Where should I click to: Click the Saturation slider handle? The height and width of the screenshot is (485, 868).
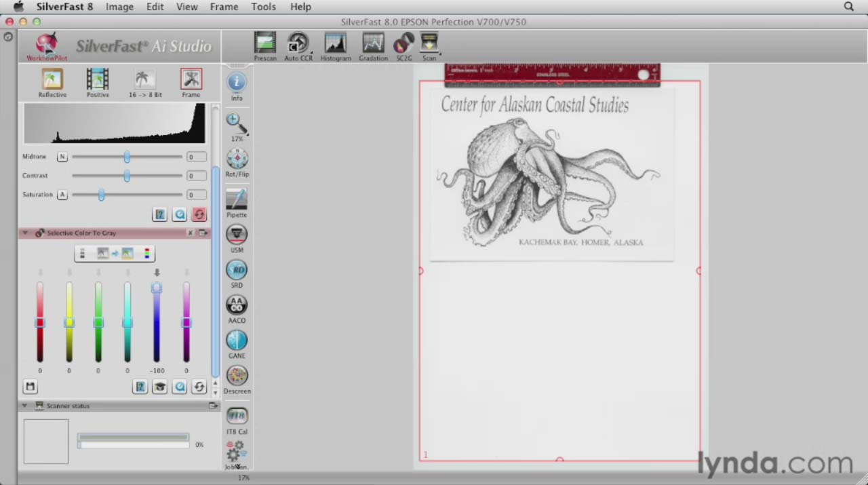point(101,195)
